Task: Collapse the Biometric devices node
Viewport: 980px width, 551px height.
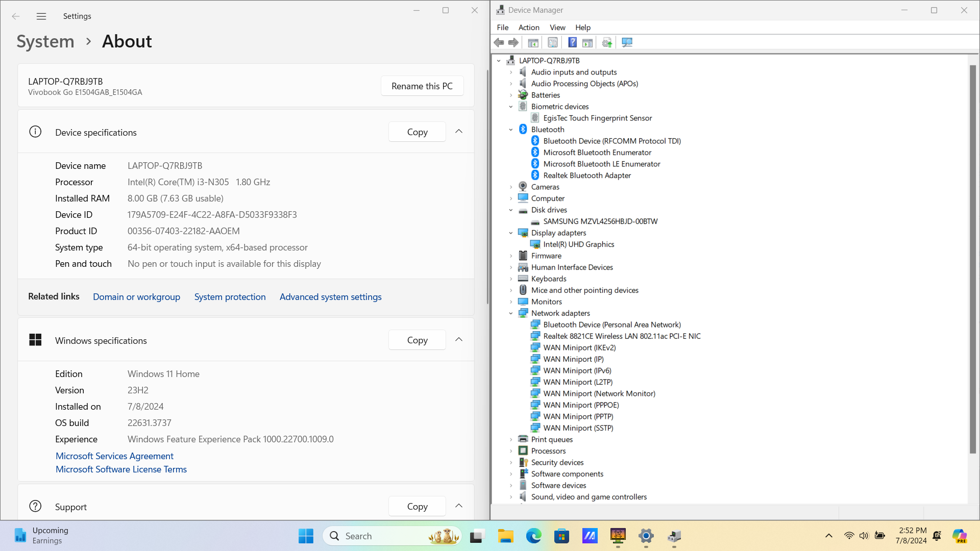Action: (x=511, y=107)
